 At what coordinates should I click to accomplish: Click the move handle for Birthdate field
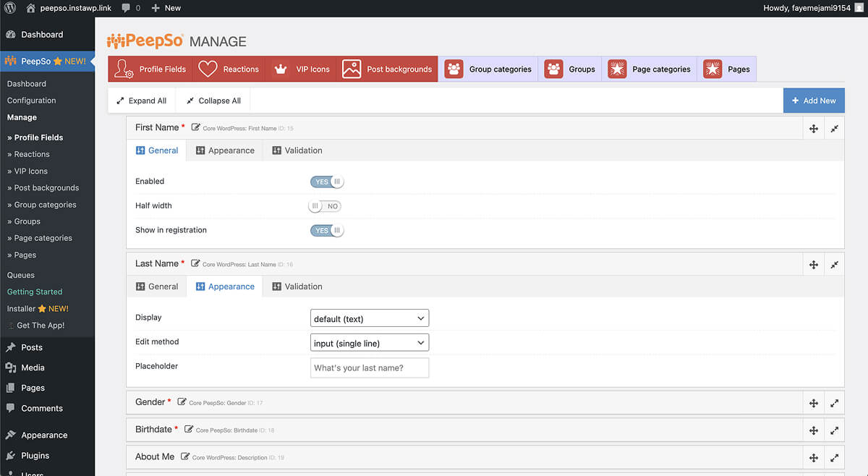point(814,430)
